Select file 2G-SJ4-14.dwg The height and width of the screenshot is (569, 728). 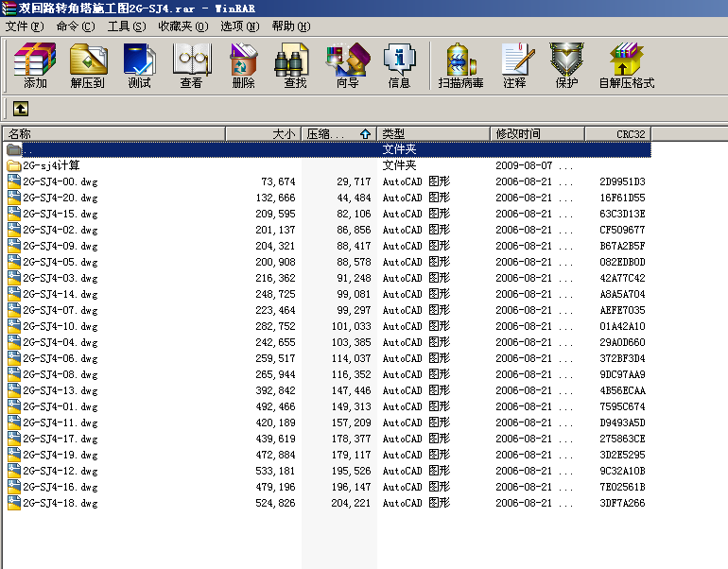tap(328, 294)
